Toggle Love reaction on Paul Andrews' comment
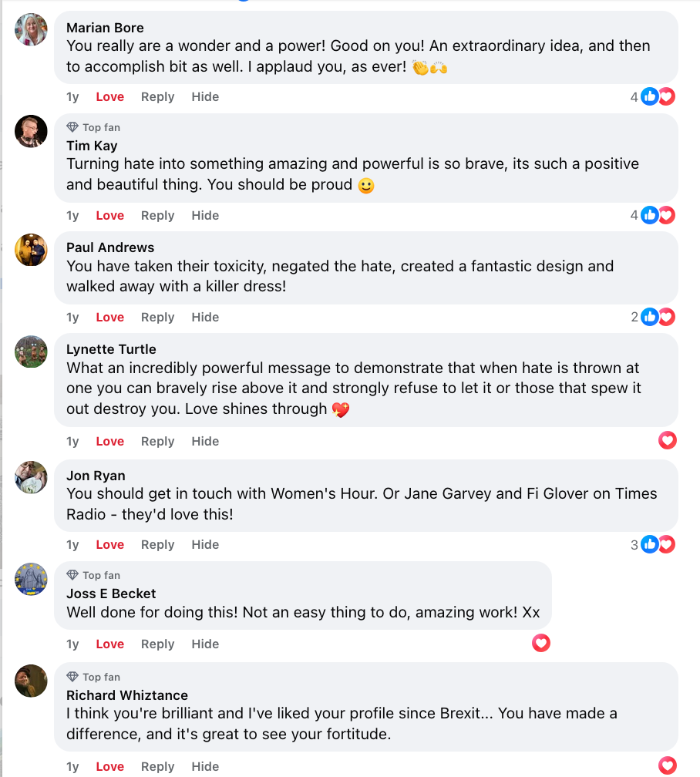The image size is (700, 777). [109, 318]
